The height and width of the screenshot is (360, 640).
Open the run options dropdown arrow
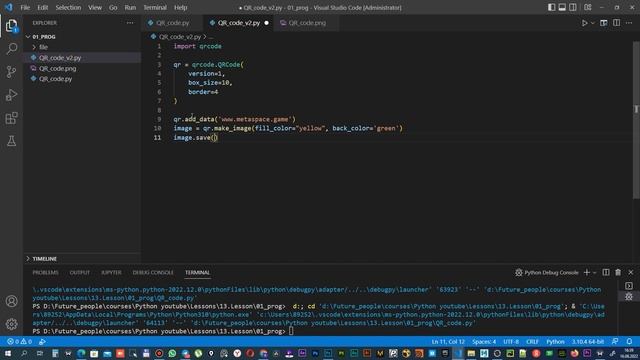(593, 23)
